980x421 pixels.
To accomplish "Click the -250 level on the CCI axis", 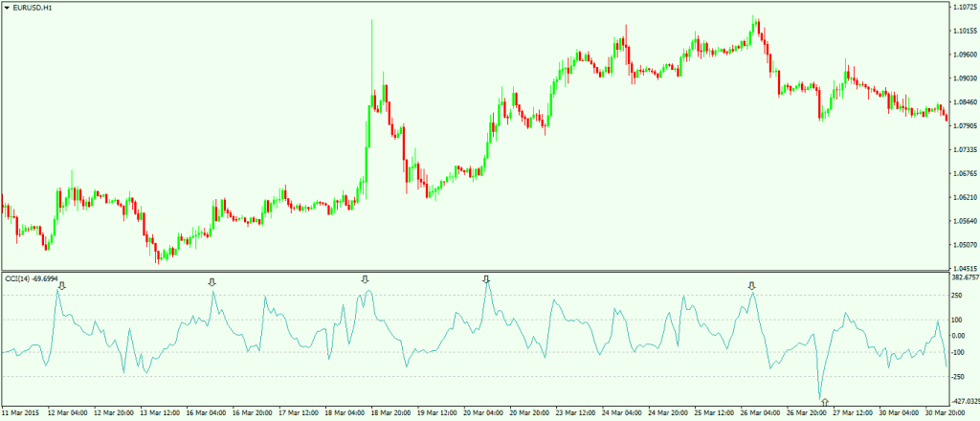I will click(959, 377).
